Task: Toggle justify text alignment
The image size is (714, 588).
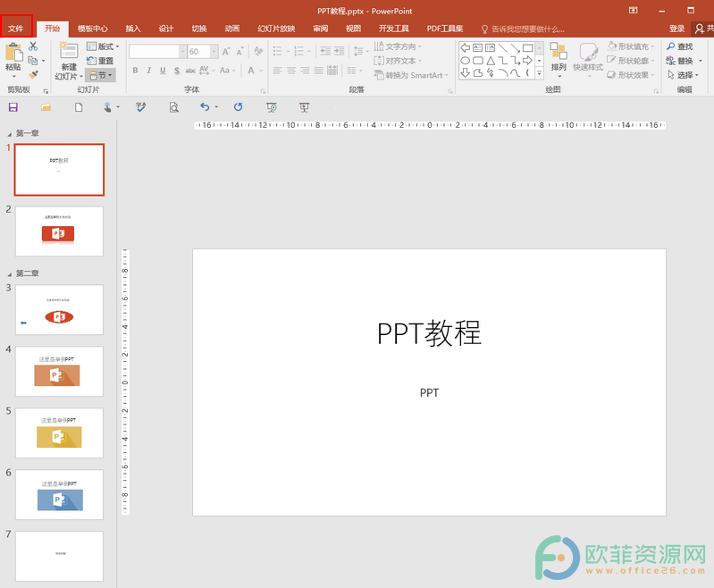Action: tap(319, 71)
